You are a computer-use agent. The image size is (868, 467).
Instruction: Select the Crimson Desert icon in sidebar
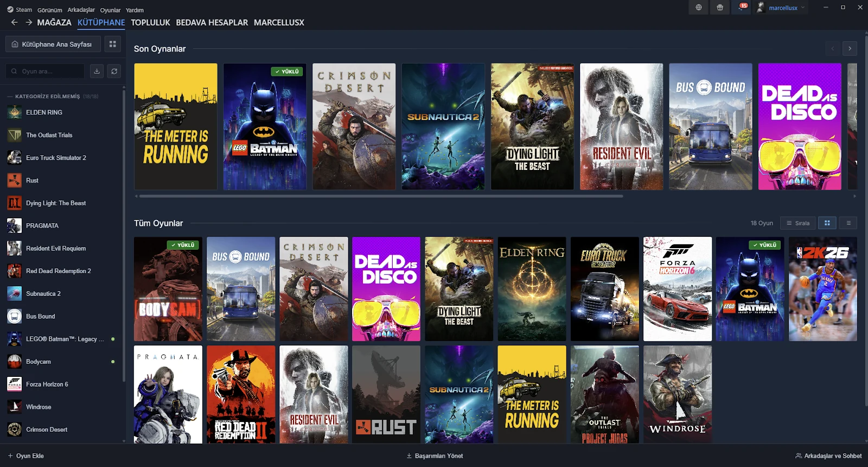point(15,430)
